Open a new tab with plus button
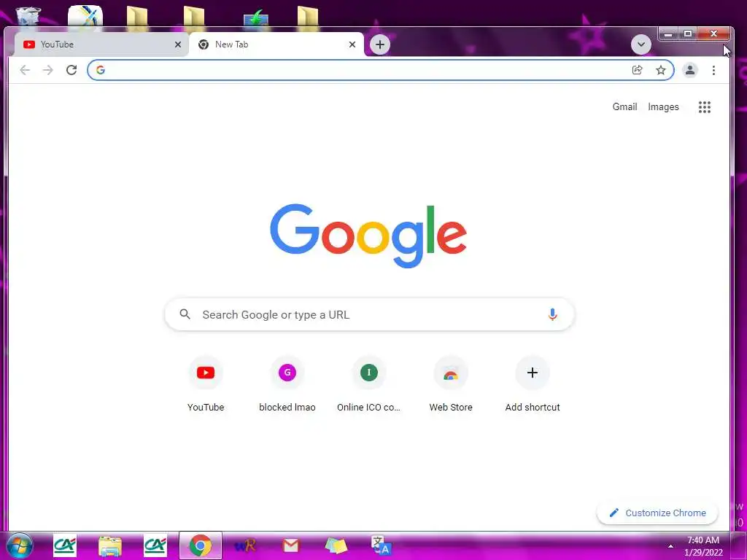Viewport: 747px width, 560px height. (x=379, y=44)
